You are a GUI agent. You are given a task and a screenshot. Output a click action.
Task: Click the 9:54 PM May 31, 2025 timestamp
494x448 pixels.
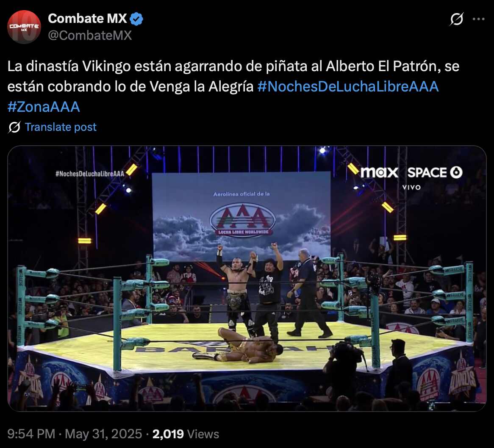[75, 434]
